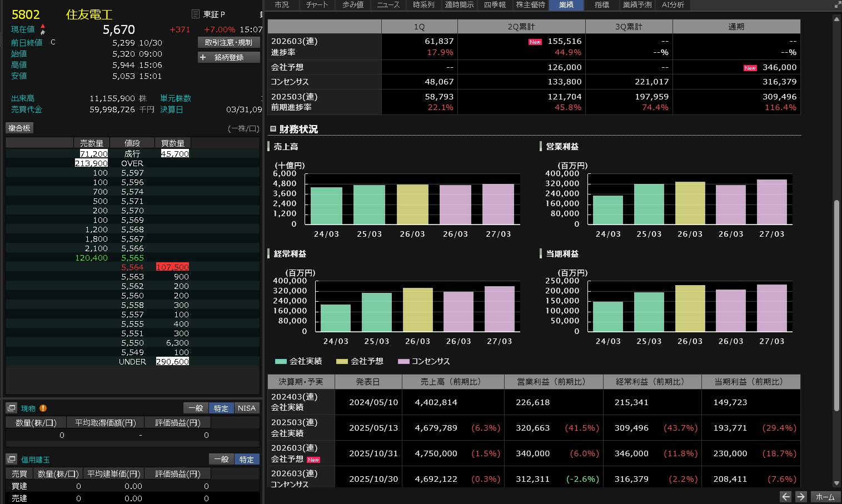Click scroll-down arrow of financial panel

(836, 483)
